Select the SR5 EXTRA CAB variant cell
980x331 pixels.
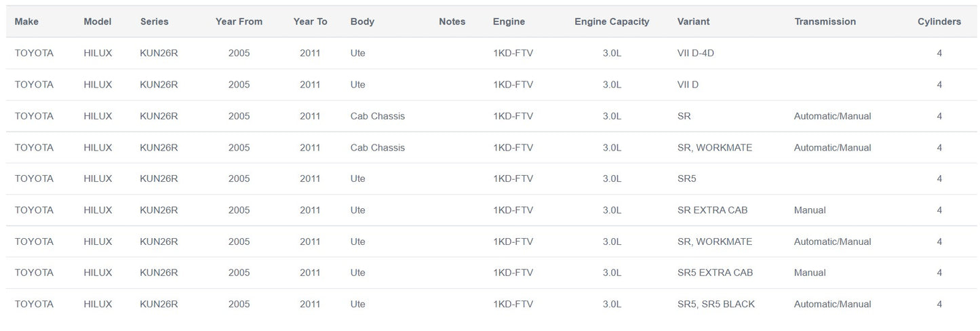point(715,273)
